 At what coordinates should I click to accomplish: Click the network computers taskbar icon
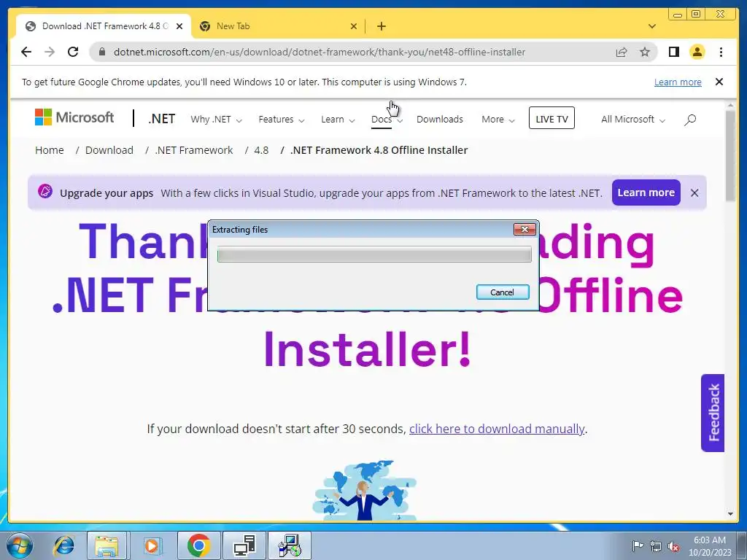[x=244, y=545]
